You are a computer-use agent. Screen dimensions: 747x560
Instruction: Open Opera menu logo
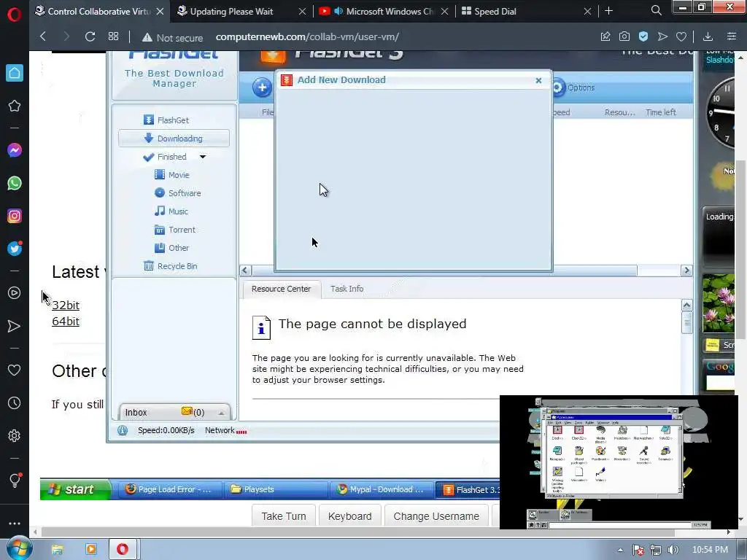tap(15, 15)
